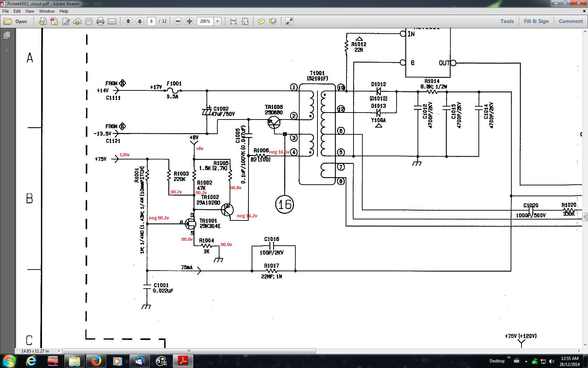Click the scroll down arrow

tap(585, 345)
